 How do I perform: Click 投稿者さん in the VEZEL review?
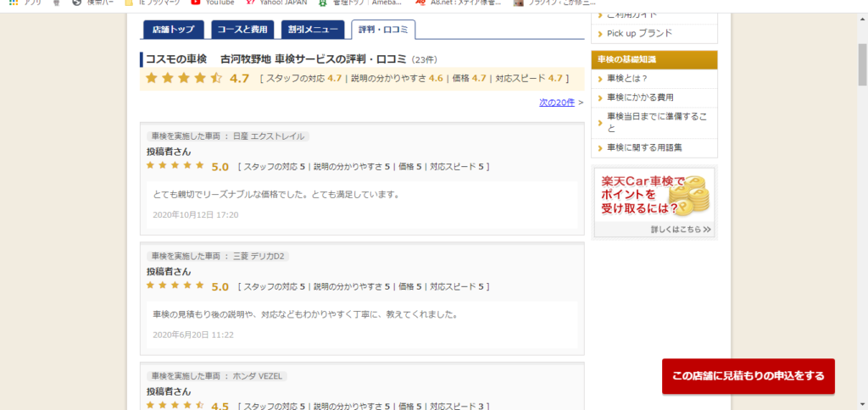pyautogui.click(x=169, y=391)
